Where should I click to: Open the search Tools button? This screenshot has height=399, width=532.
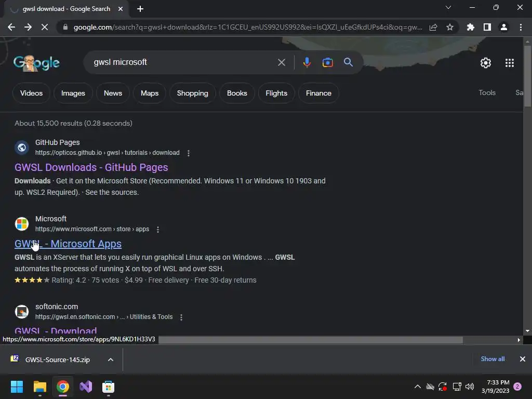coord(487,92)
